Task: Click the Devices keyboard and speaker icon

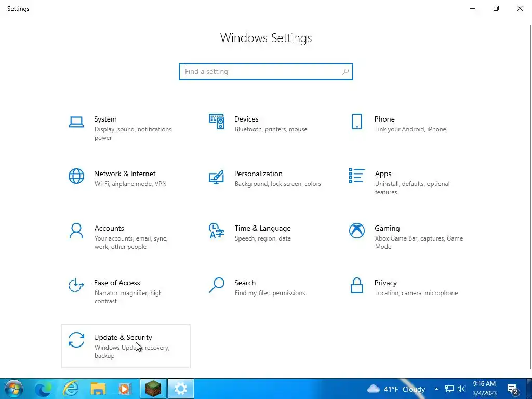Action: pos(217,122)
